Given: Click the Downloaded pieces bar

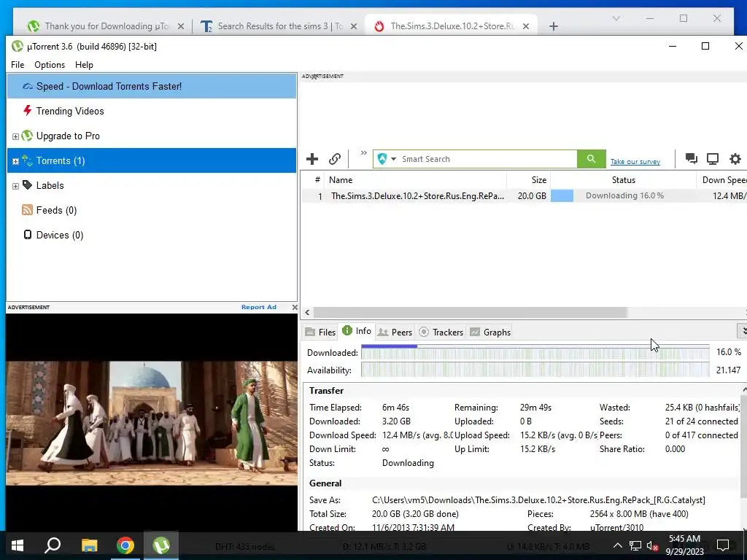Looking at the screenshot, I should [535, 352].
